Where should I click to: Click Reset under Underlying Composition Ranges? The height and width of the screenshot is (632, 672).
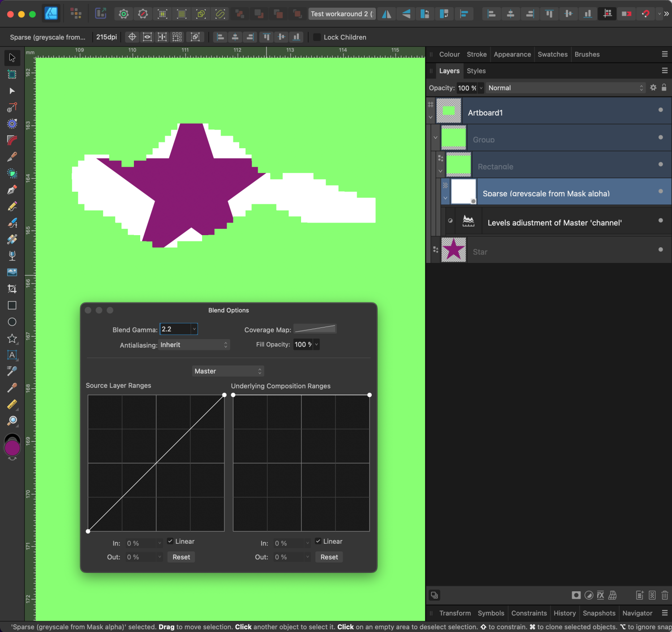[329, 557]
